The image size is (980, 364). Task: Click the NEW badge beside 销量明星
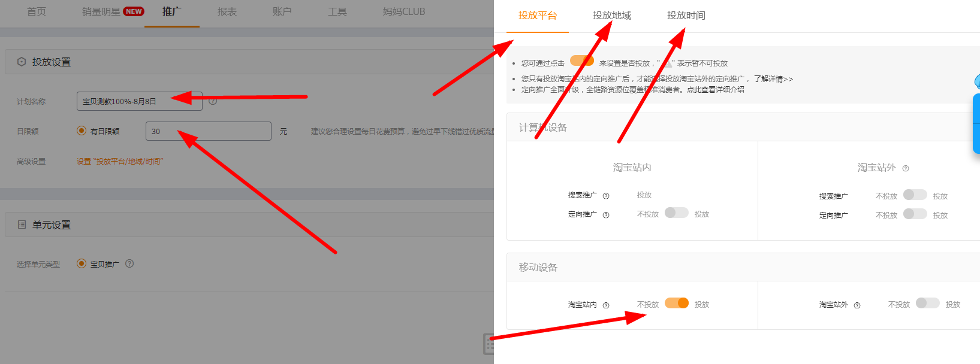tap(134, 11)
